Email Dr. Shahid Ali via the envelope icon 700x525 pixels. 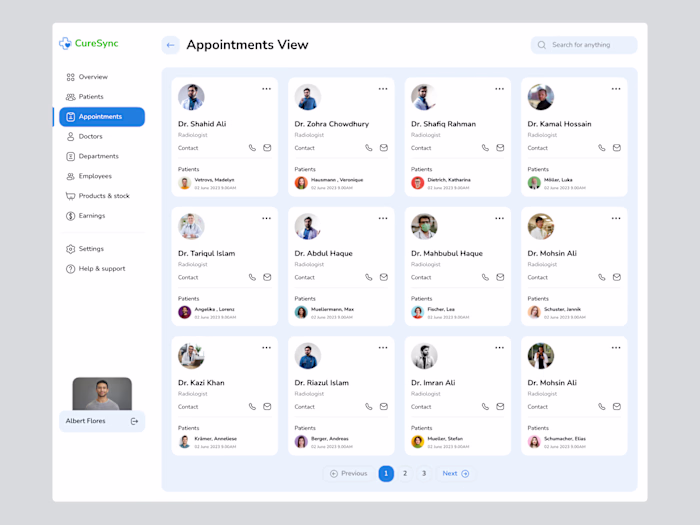[x=267, y=148]
